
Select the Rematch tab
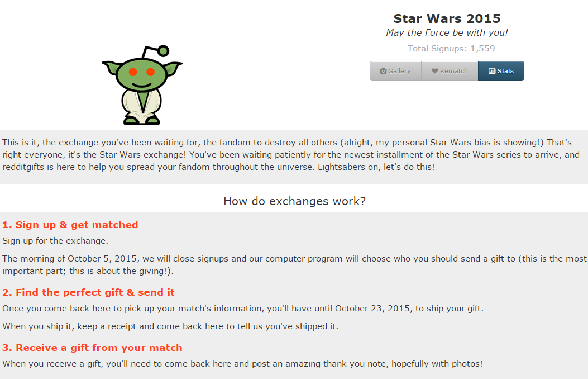point(450,71)
